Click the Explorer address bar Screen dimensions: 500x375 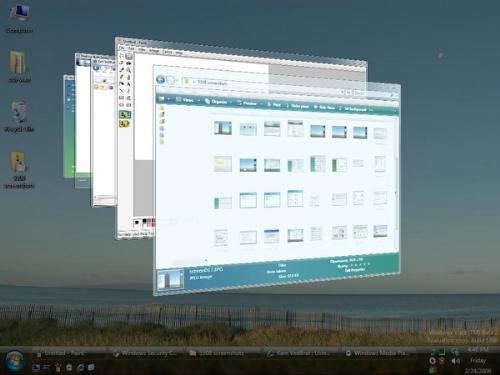tap(261, 86)
